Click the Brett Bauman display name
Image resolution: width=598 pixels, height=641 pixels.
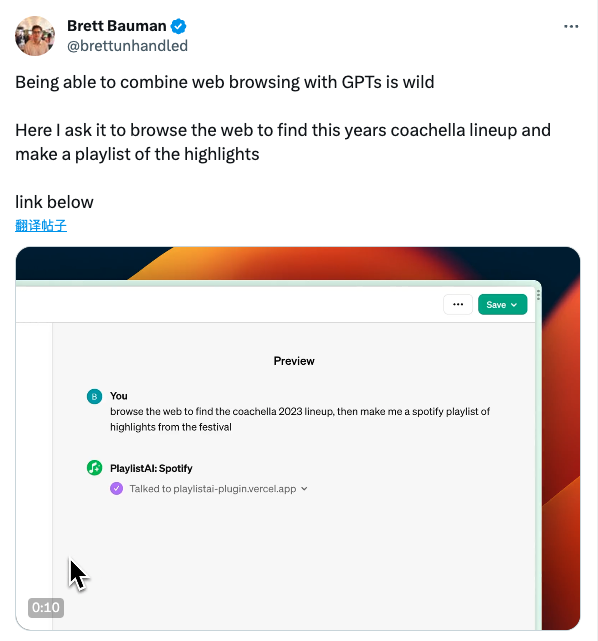click(116, 26)
